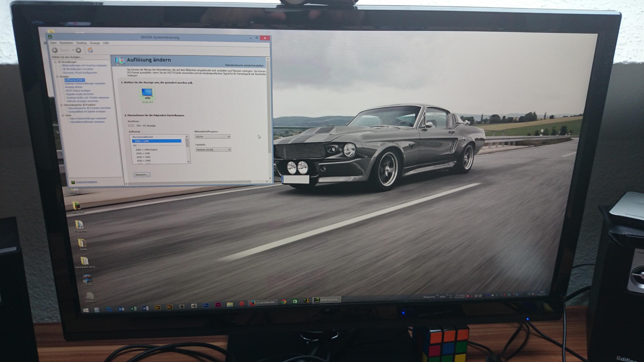Select the DUAL-DVI monitor icon
This screenshot has height=362, width=644.
pyautogui.click(x=147, y=93)
